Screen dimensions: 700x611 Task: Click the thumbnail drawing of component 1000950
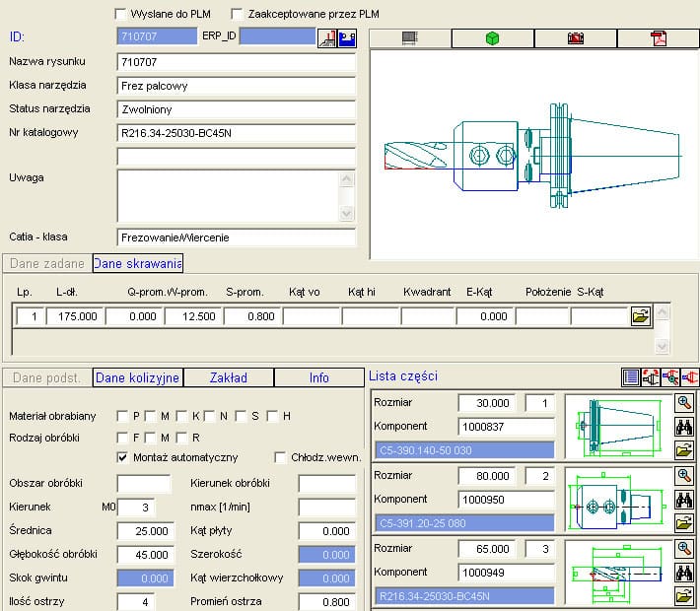click(619, 501)
